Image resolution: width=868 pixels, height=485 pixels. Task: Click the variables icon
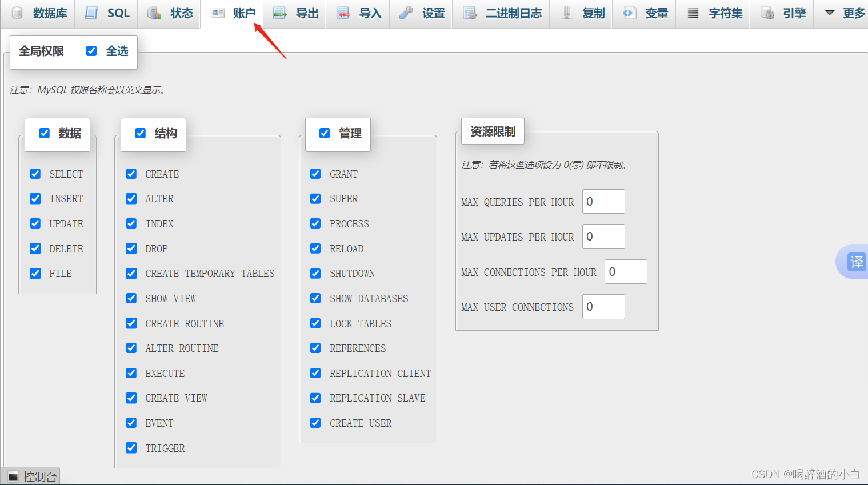[629, 13]
